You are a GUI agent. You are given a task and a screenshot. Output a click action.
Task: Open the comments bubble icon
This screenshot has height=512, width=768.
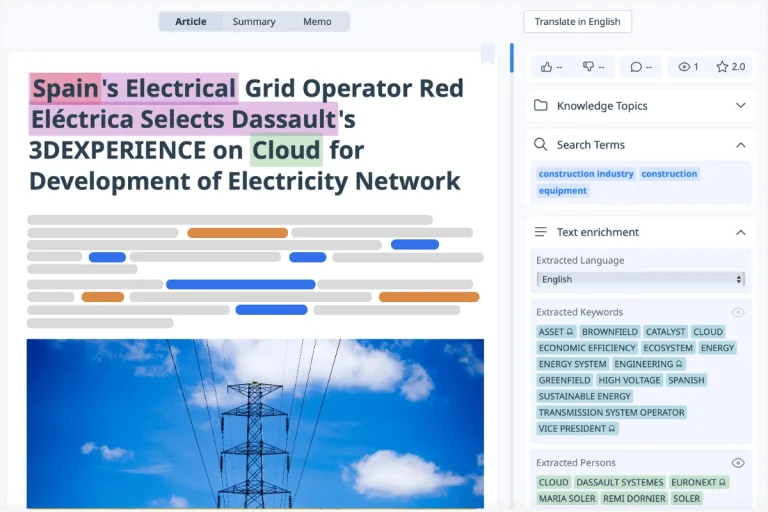coord(635,67)
